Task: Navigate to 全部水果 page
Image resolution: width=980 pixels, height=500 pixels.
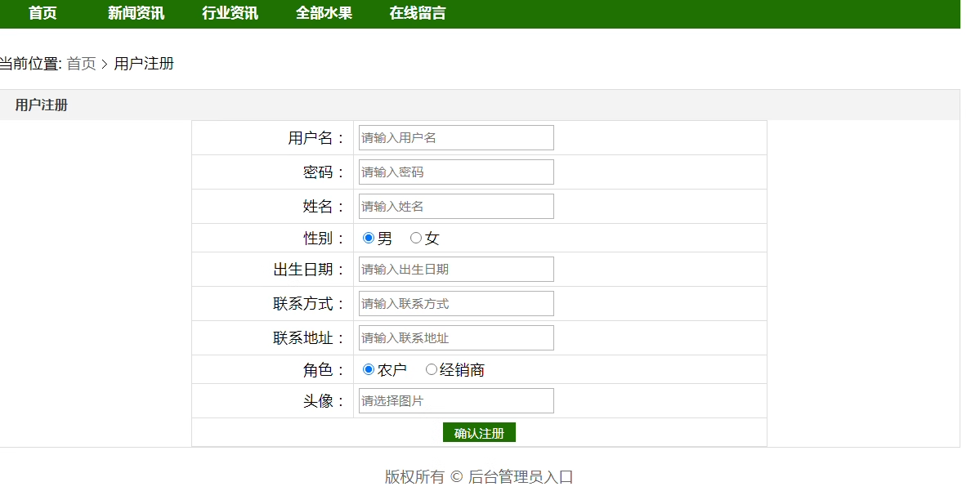Action: pos(324,13)
